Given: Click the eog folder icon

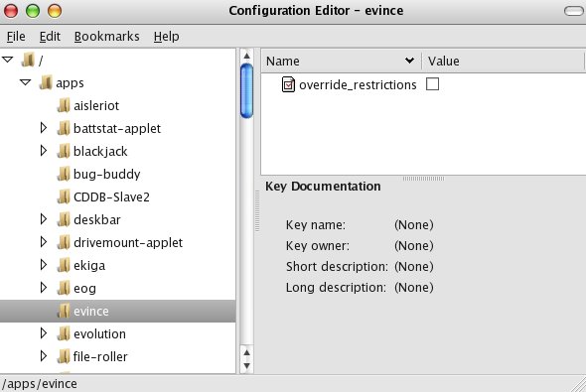Looking at the screenshot, I should [64, 288].
